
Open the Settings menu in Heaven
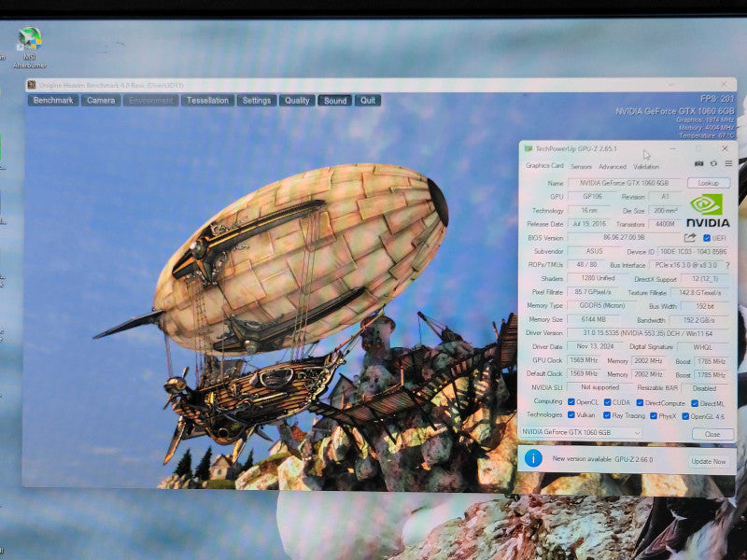click(x=256, y=100)
